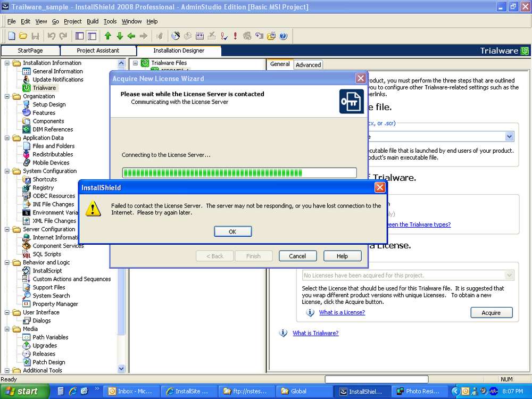Image resolution: width=532 pixels, height=399 pixels.
Task: Select Trialware in the Installation Information tree
Action: 44,88
